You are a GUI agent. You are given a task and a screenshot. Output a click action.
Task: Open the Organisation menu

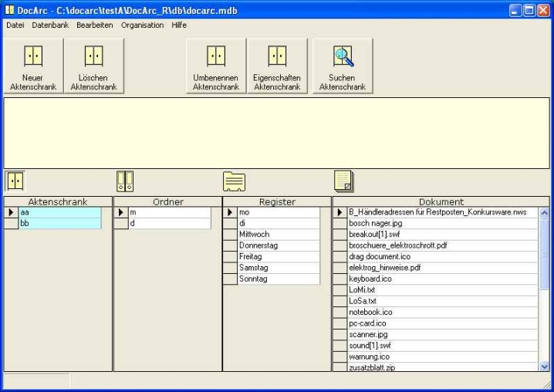click(142, 25)
